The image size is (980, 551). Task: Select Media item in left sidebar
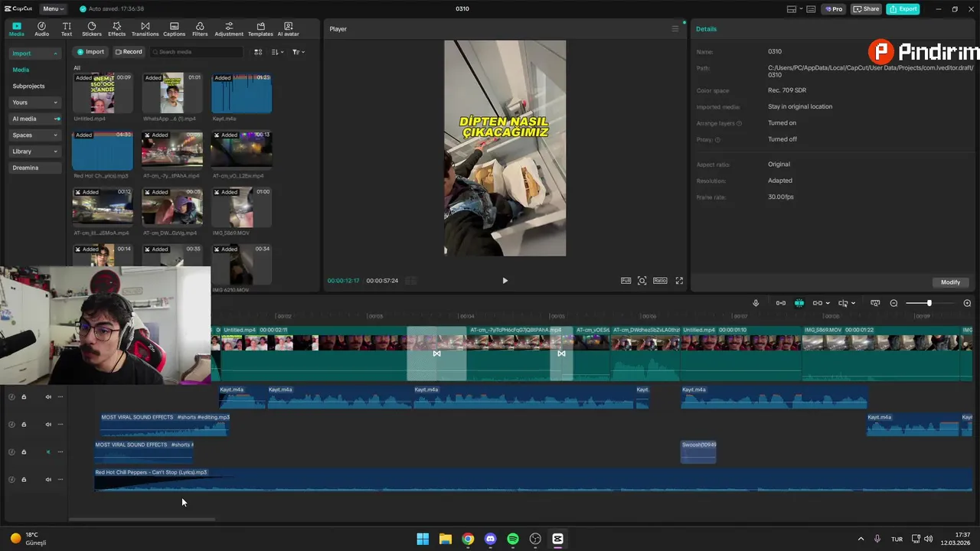click(21, 70)
